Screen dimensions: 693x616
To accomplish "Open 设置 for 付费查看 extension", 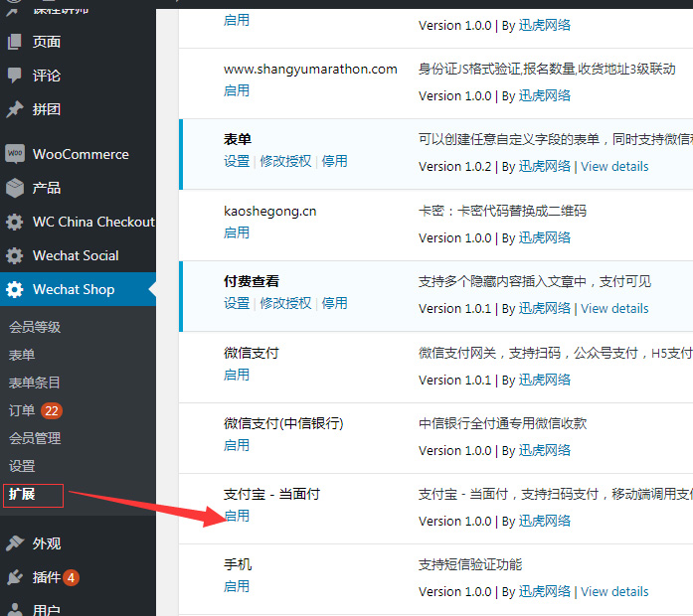I will 237,303.
